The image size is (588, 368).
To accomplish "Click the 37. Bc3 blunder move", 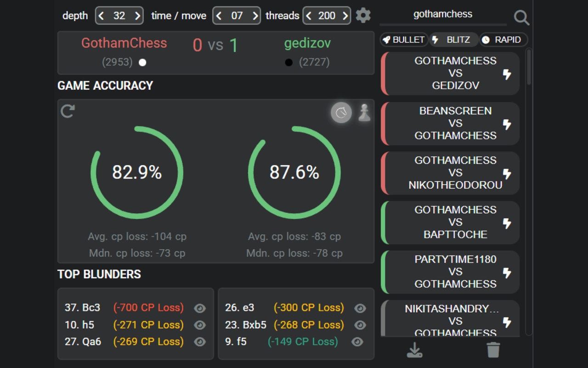I will (x=82, y=308).
